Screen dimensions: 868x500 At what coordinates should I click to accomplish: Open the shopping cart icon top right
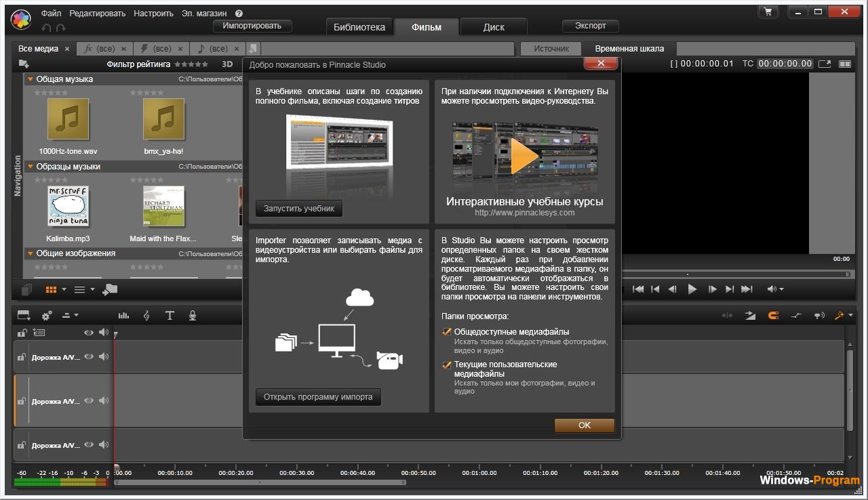(768, 12)
